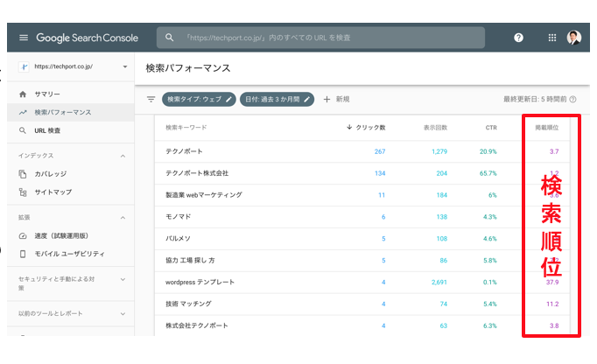Open the Google apps grid

(x=551, y=38)
